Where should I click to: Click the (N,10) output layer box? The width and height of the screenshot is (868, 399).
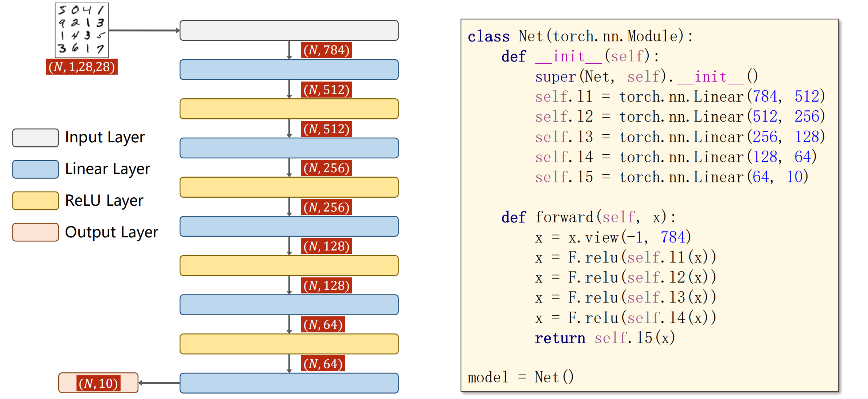click(98, 383)
